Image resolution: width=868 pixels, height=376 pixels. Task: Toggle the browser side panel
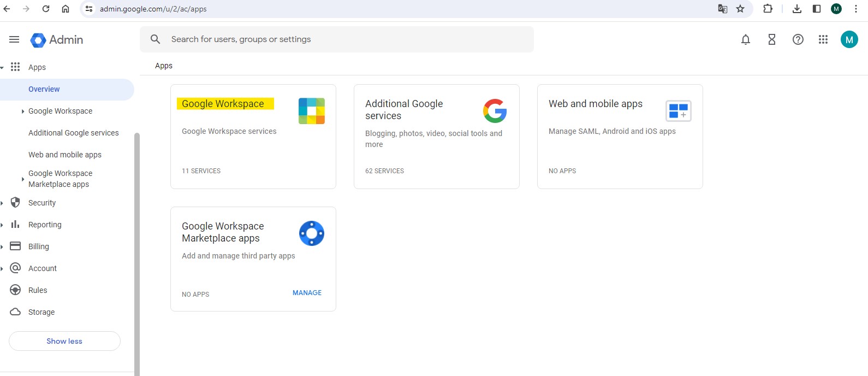[817, 9]
